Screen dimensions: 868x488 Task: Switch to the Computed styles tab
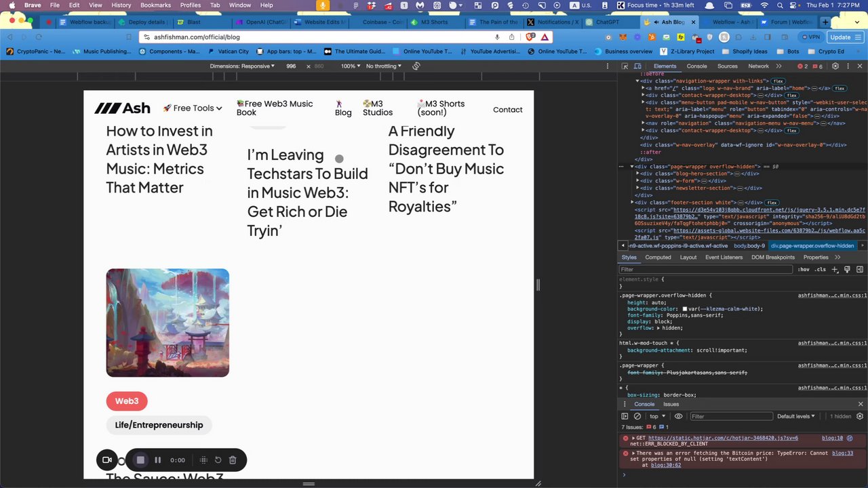tap(658, 258)
